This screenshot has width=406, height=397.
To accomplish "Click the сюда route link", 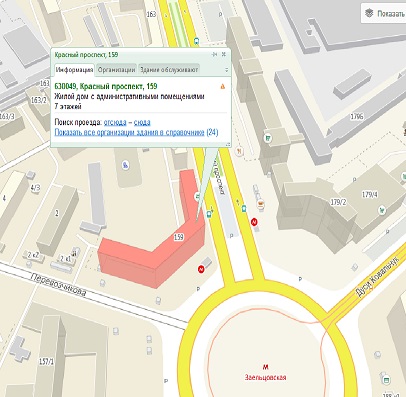I will pyautogui.click(x=142, y=122).
